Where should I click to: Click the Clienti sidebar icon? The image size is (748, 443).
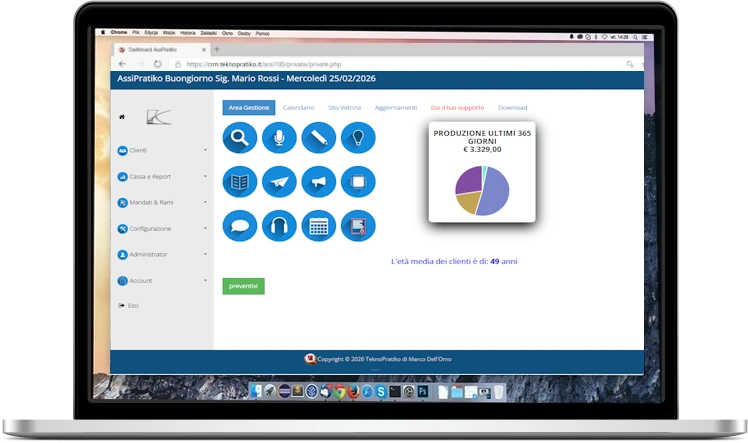[x=122, y=150]
